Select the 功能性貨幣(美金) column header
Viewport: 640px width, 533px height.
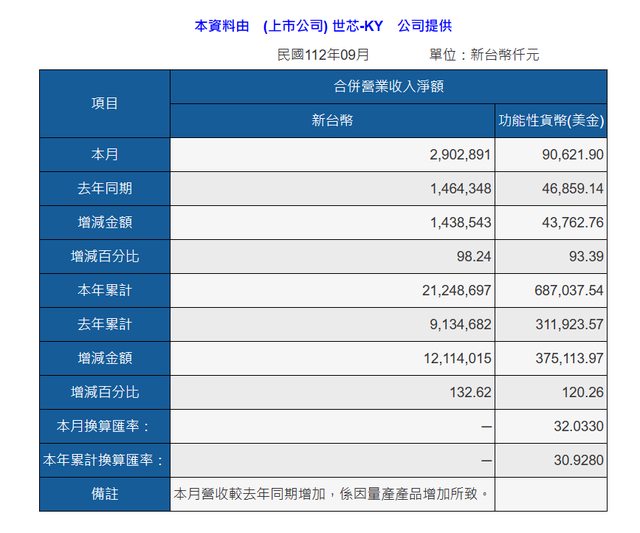[551, 121]
